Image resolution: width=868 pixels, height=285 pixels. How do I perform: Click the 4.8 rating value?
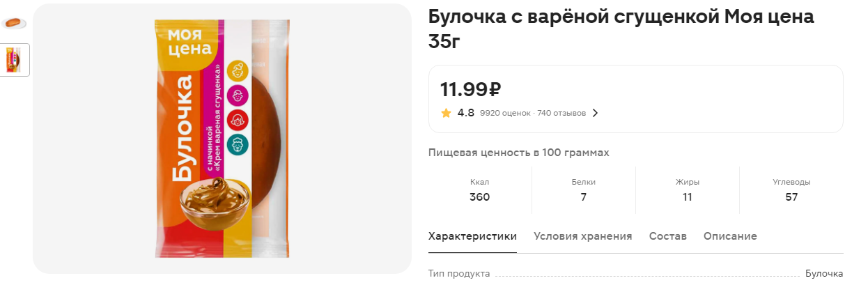[466, 113]
